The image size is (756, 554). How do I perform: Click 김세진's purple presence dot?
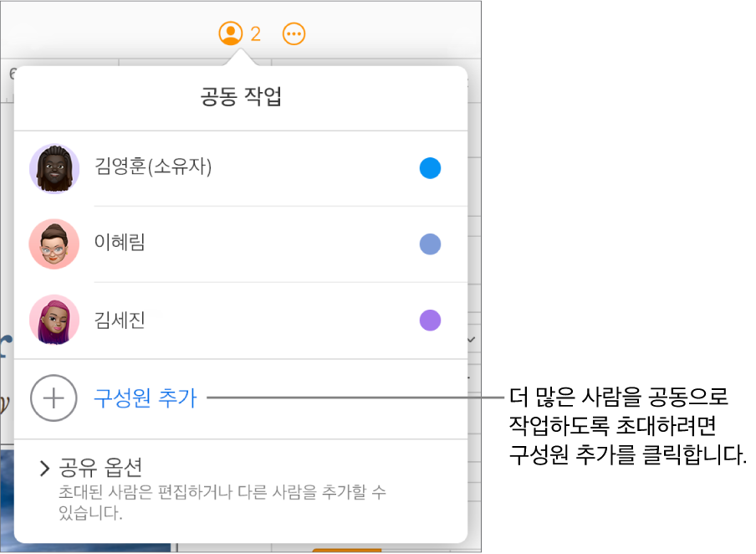pyautogui.click(x=430, y=321)
